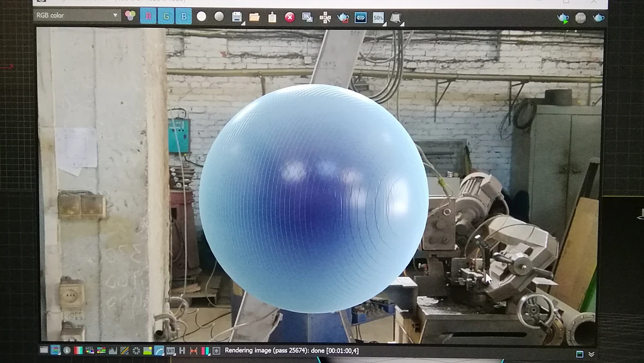Toggle the green channel G button

tap(166, 16)
